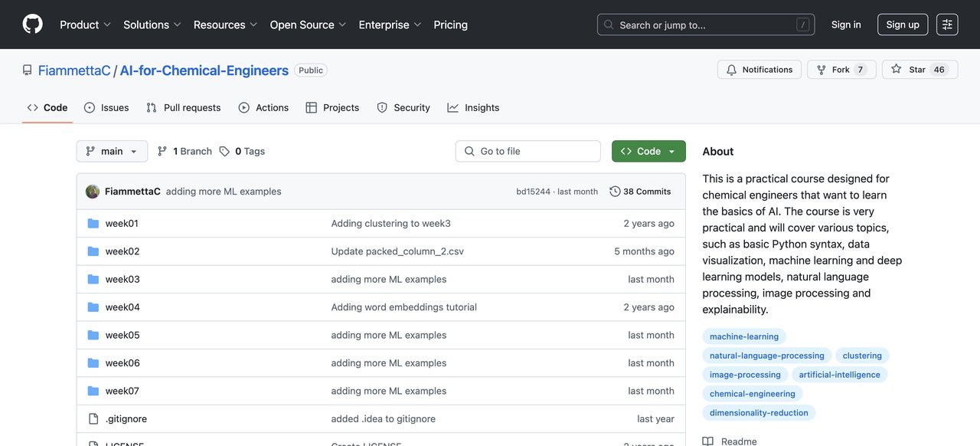Open the Projects tab
980x446 pixels.
(x=332, y=107)
